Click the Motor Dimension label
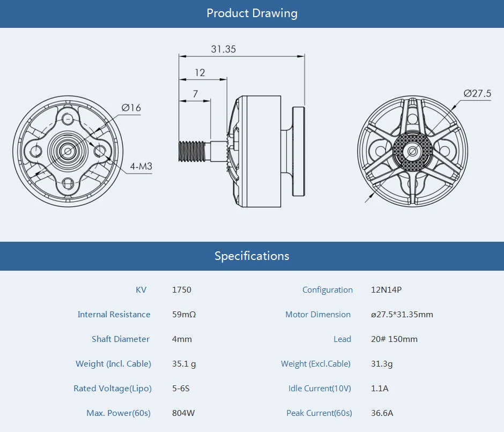504x432 pixels. pos(318,315)
